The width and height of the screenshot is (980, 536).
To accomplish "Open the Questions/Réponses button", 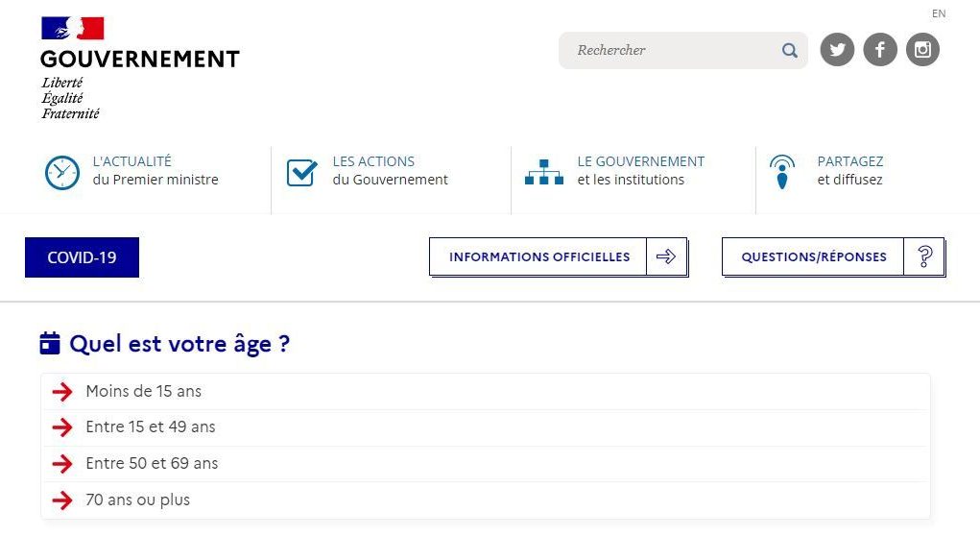I will [x=814, y=256].
